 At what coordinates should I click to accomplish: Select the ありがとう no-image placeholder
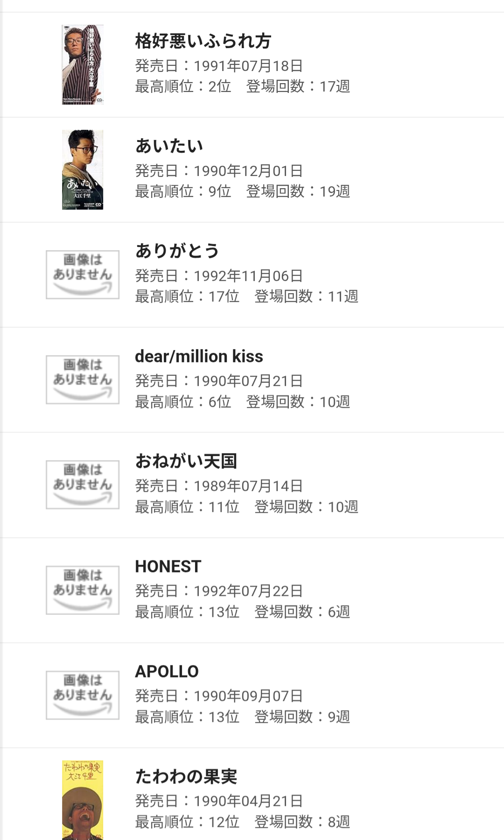pos(83,275)
